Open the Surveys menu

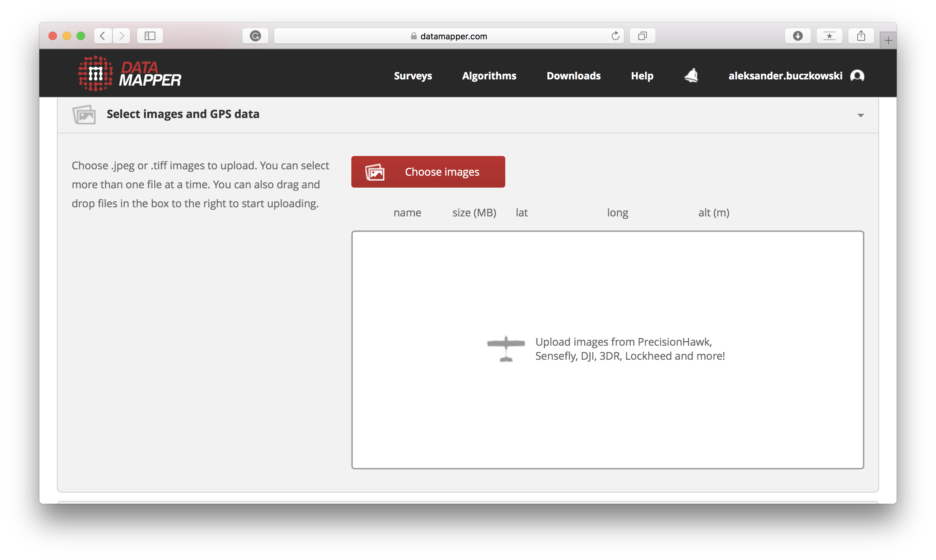tap(413, 76)
